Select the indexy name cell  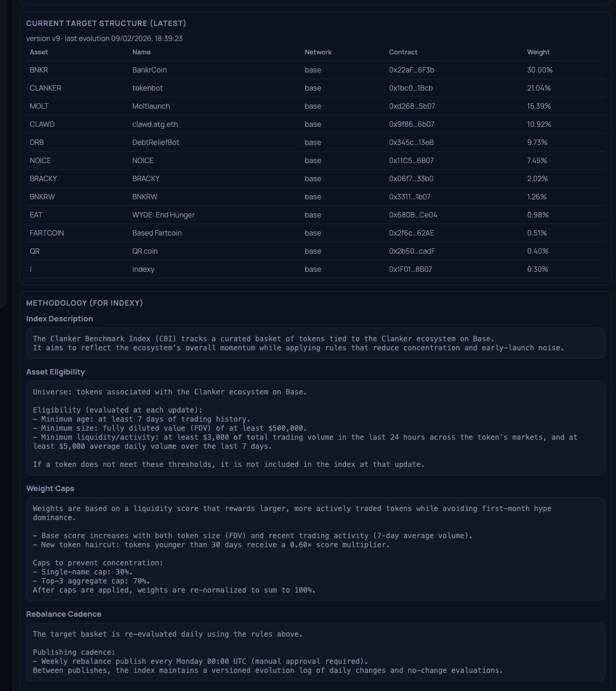pyautogui.click(x=143, y=269)
